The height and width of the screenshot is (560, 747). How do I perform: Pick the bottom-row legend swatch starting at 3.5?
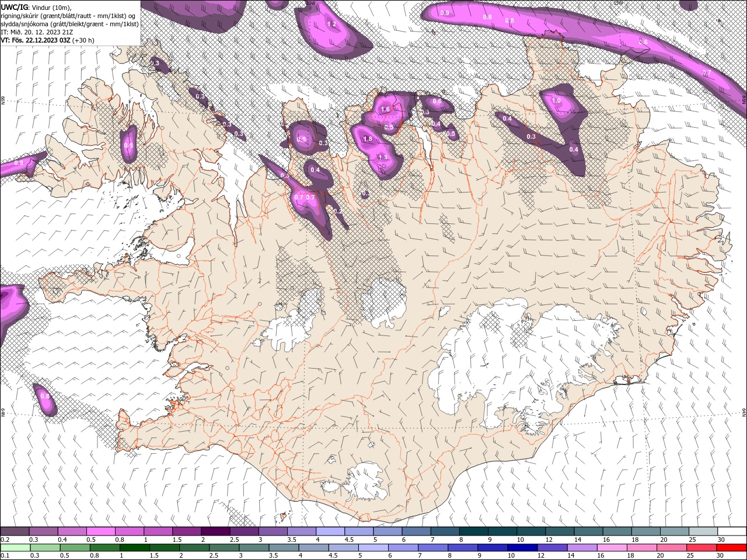point(284,548)
